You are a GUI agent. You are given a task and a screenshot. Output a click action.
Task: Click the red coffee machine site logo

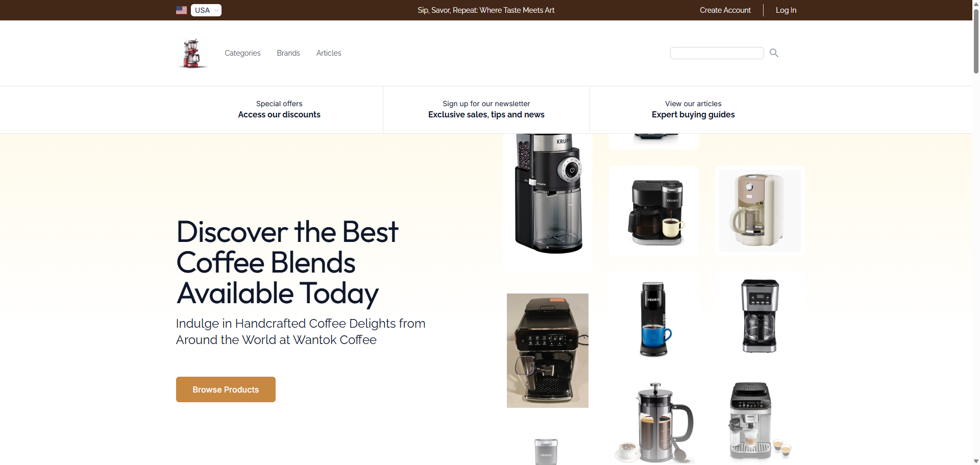click(x=192, y=53)
